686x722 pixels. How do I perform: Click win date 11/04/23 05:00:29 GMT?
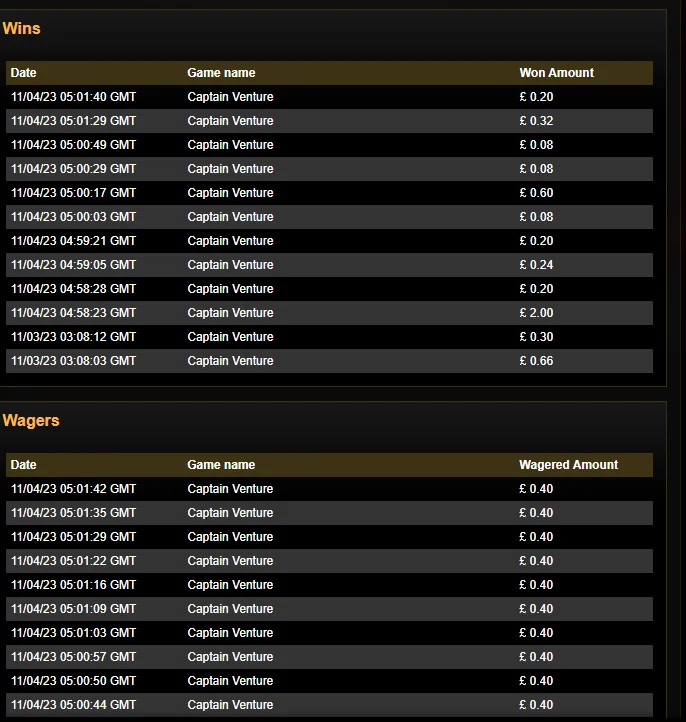pos(74,169)
